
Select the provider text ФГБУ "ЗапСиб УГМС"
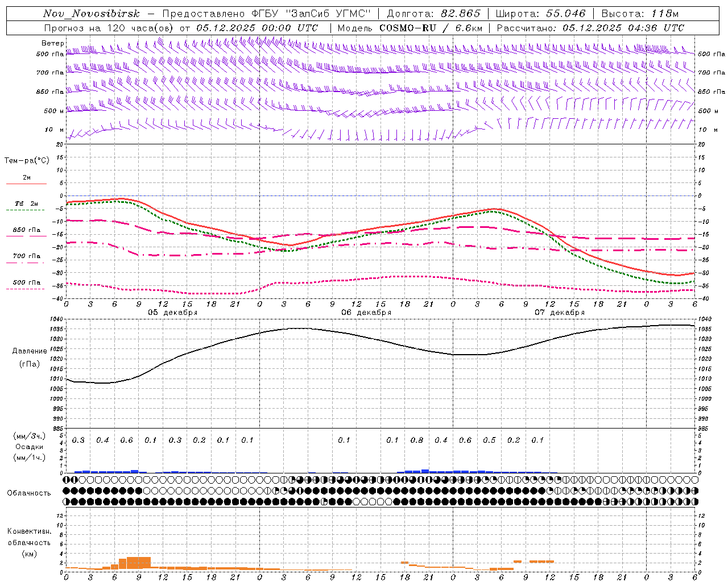pyautogui.click(x=311, y=14)
